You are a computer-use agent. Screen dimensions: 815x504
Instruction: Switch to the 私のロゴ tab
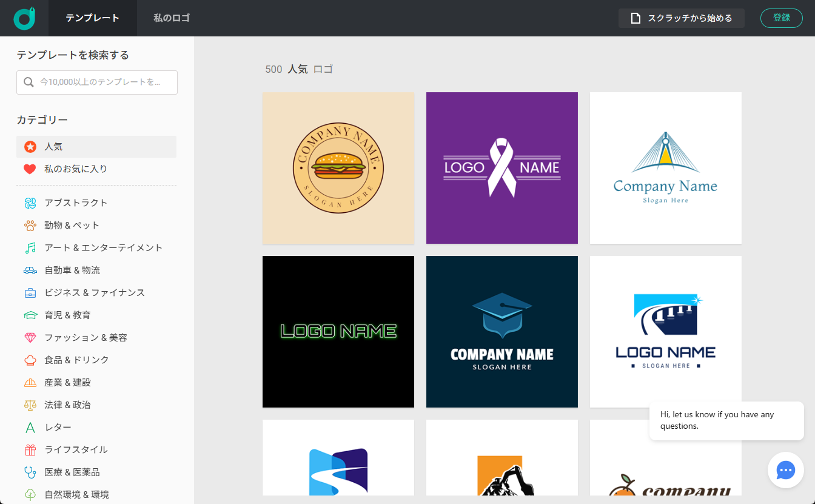172,18
